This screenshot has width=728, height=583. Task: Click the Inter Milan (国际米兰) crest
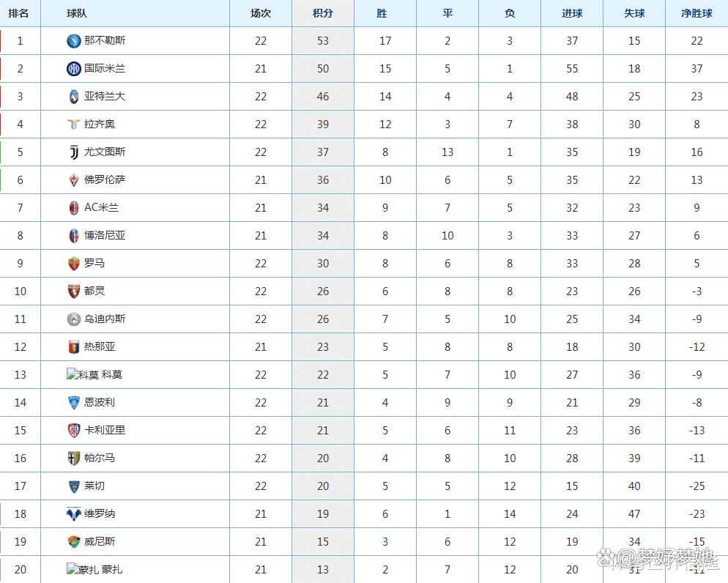coord(74,69)
